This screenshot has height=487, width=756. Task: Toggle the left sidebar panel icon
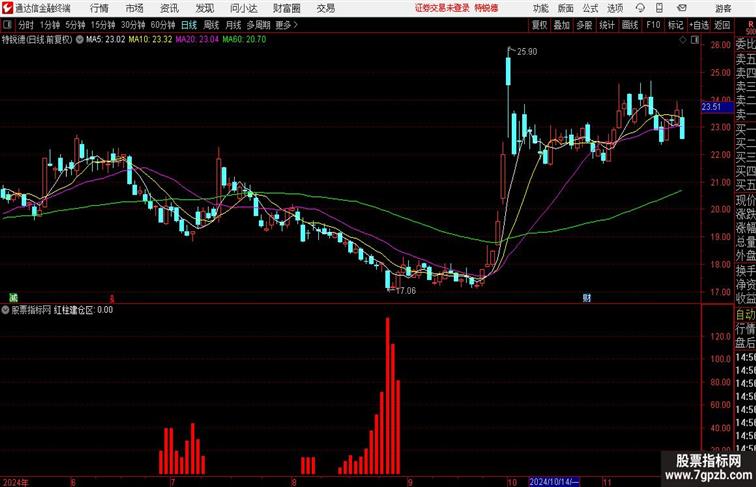click(7, 25)
